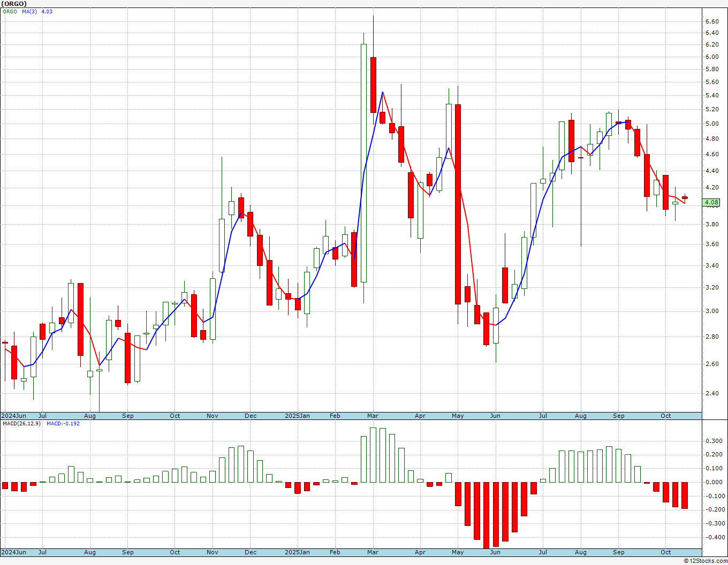Click the "2.40" price axis label
Viewport: 728px width, 565px height.
(712, 393)
